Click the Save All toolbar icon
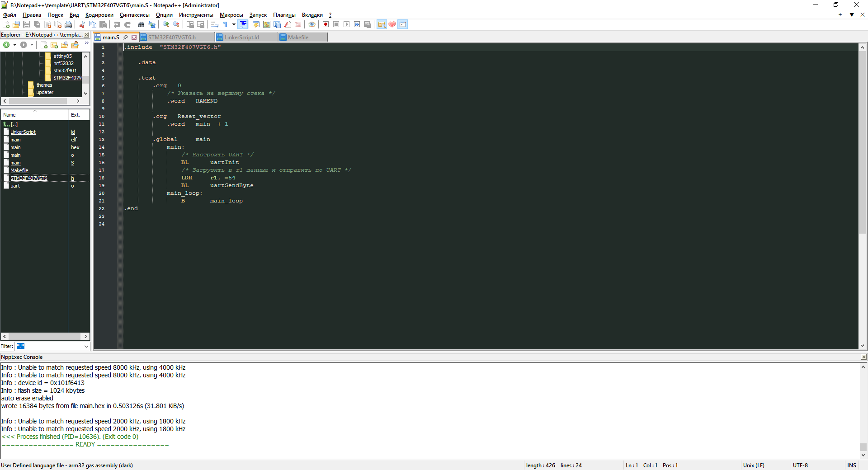Screen dimensions: 868x470 pos(37,24)
